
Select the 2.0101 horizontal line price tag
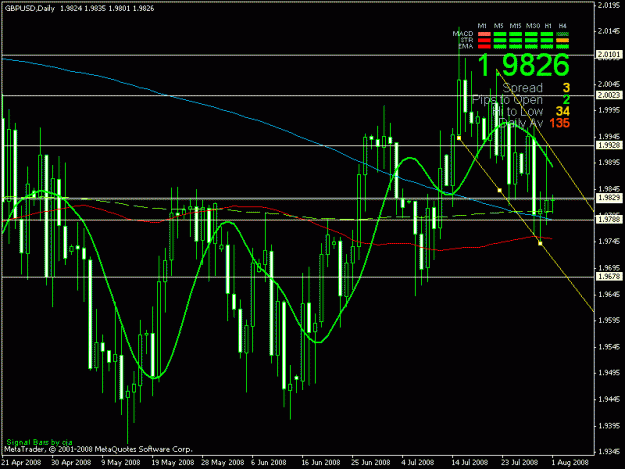609,55
